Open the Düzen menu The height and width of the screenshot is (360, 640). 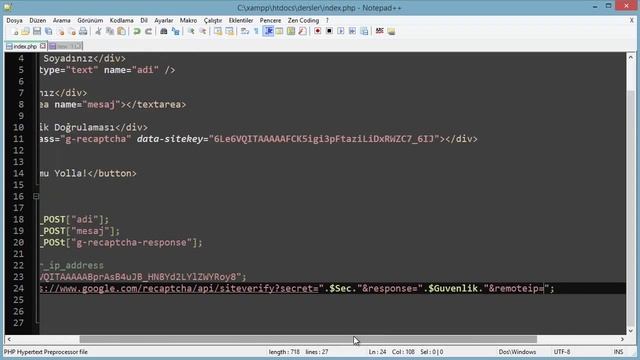pyautogui.click(x=38, y=20)
